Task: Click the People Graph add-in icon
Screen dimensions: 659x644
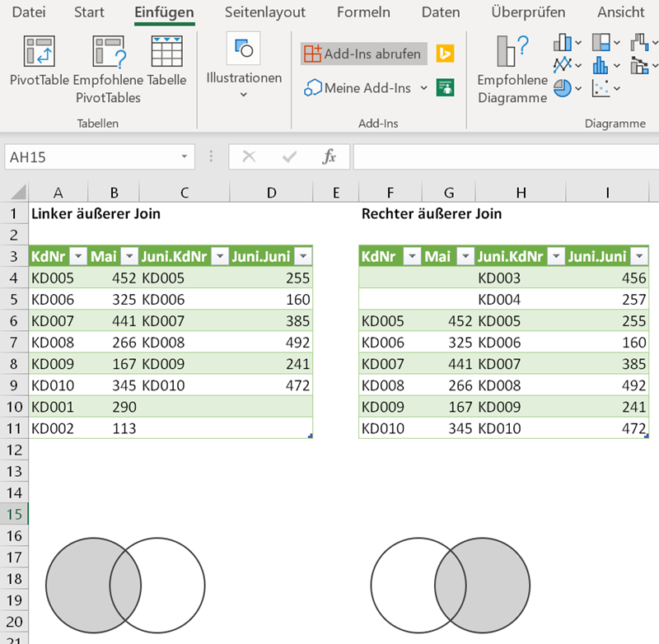Action: 446,87
